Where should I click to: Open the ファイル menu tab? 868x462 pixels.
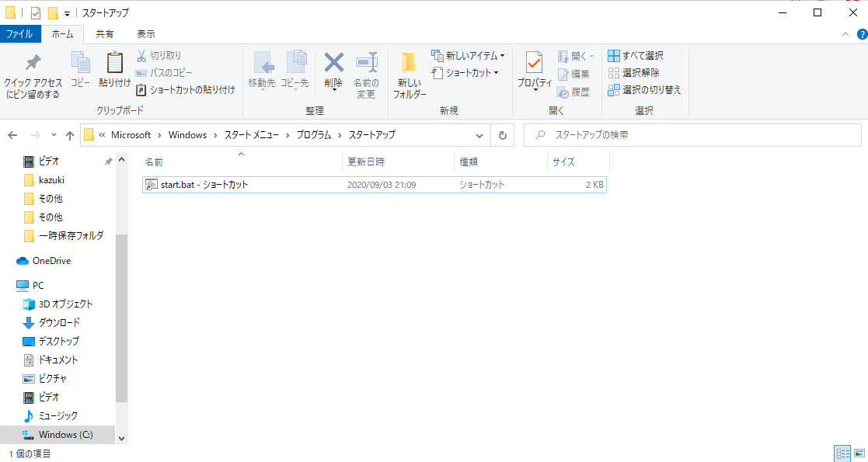click(x=20, y=33)
